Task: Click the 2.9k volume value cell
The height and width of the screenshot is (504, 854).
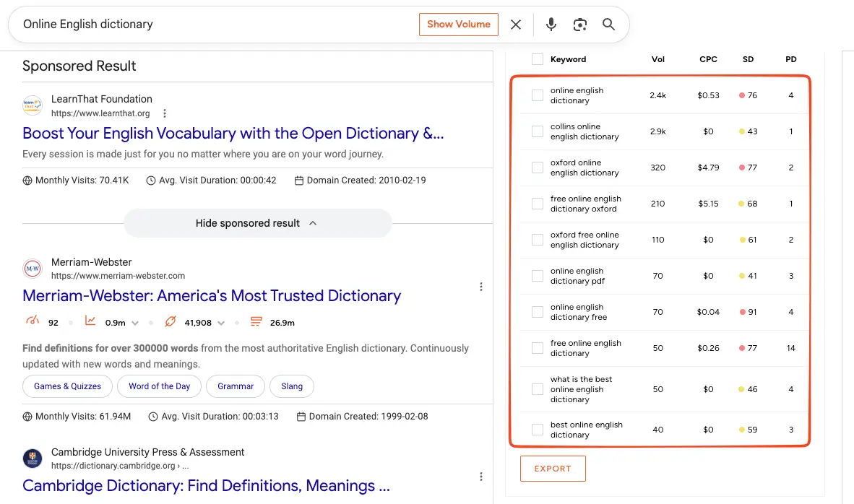Action: 658,131
